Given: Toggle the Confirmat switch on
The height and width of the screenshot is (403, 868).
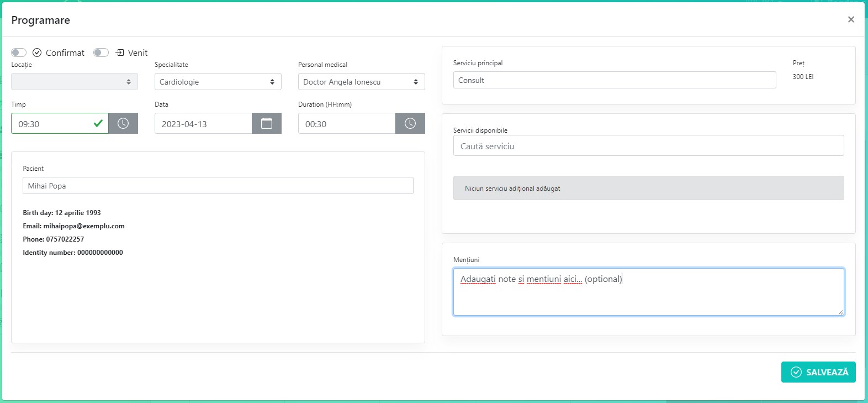Looking at the screenshot, I should 19,53.
